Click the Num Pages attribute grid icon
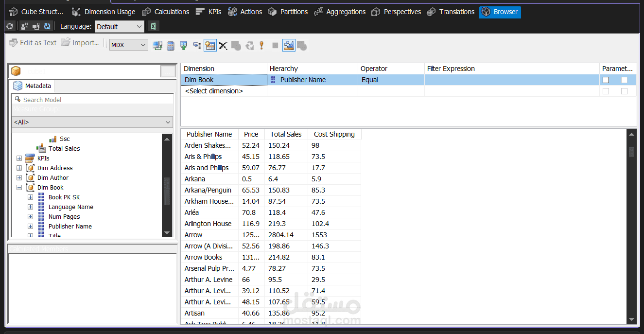644x334 pixels. pyautogui.click(x=41, y=216)
